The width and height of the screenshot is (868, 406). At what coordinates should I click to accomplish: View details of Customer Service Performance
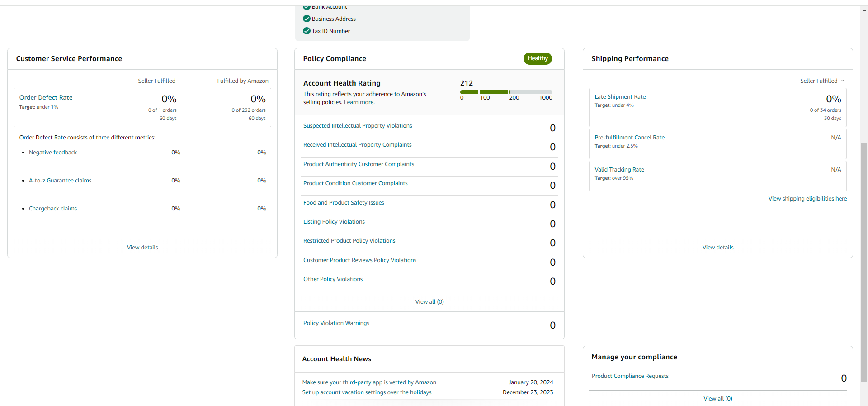point(142,248)
